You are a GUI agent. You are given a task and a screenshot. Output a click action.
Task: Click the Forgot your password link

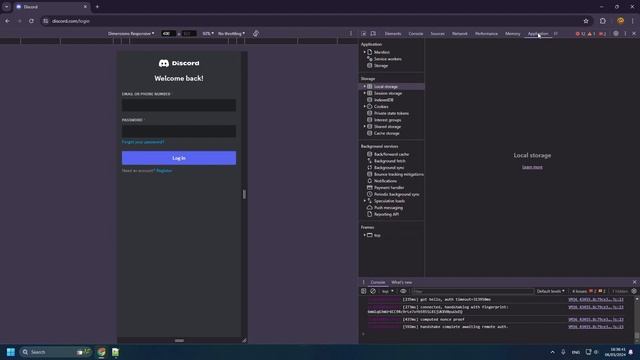click(143, 142)
